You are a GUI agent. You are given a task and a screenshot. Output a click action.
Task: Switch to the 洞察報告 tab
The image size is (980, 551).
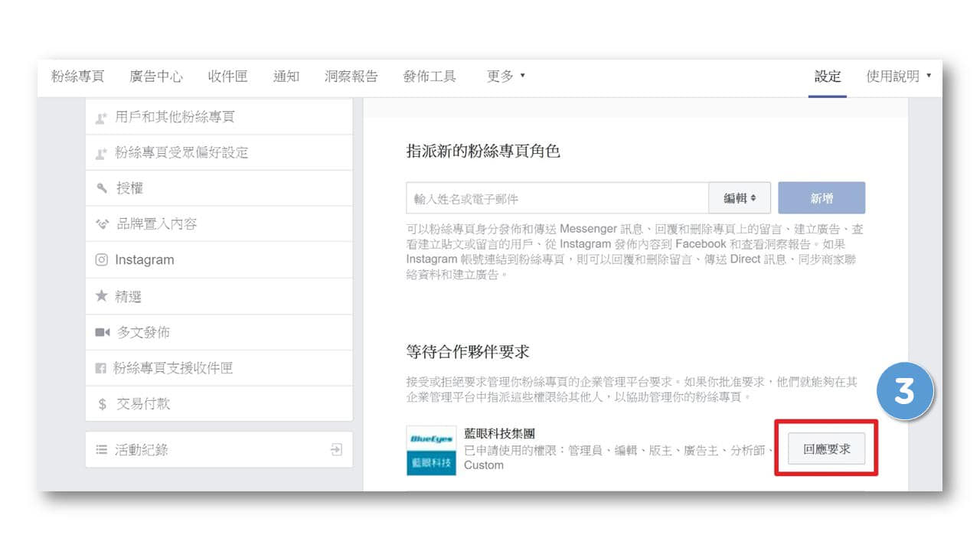[x=351, y=76]
